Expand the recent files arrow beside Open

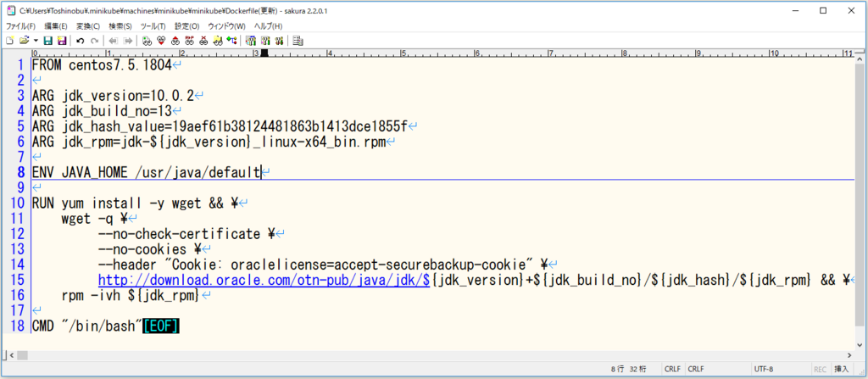click(36, 41)
